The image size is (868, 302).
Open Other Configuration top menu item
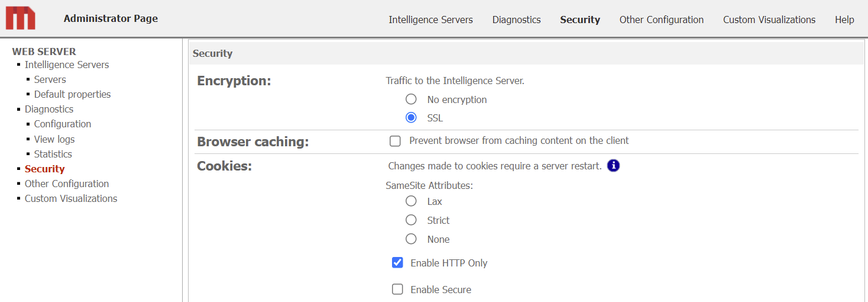[661, 20]
